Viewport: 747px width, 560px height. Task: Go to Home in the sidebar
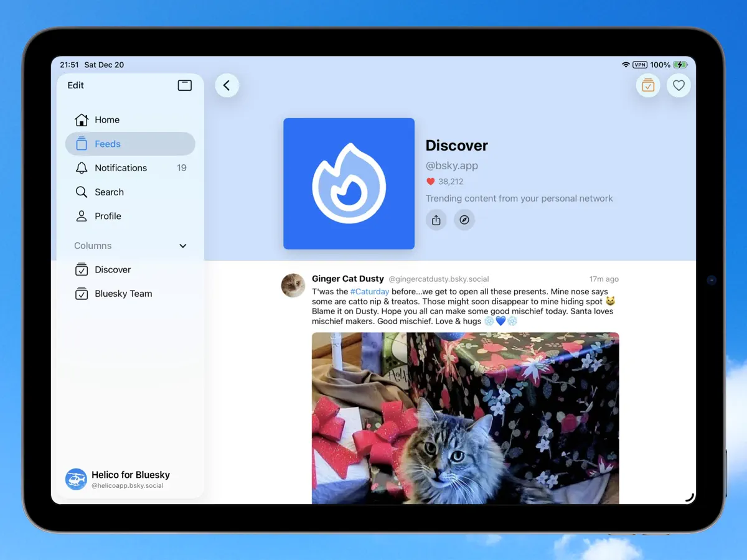pyautogui.click(x=130, y=119)
